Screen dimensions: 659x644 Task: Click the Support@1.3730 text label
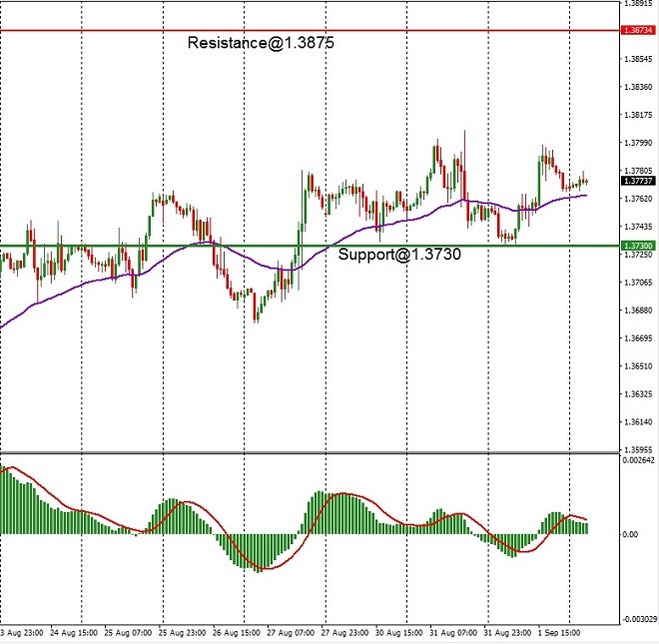point(399,254)
